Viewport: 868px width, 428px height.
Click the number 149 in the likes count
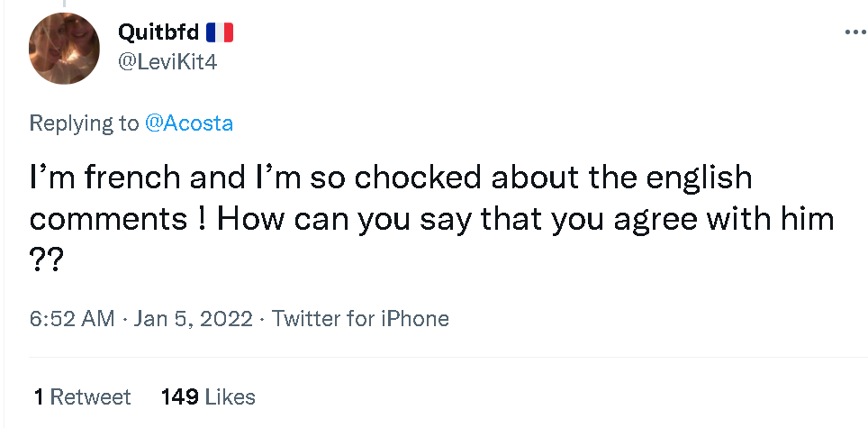click(x=180, y=396)
